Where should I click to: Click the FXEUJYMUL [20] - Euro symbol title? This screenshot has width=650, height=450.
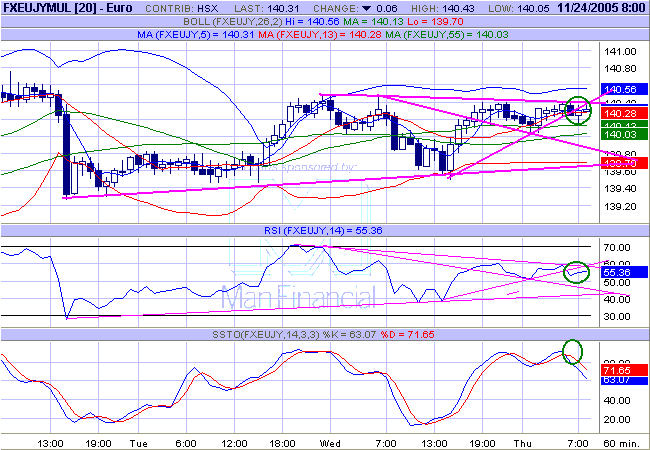click(68, 8)
